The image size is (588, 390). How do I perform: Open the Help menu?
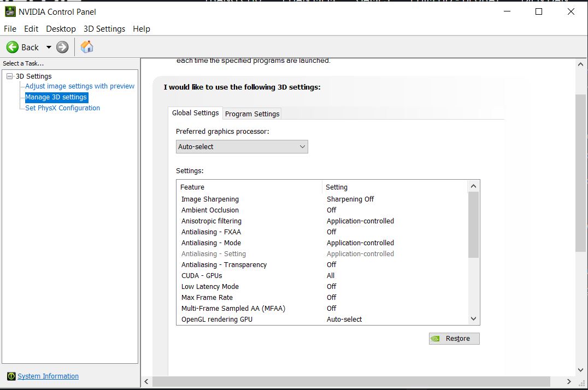pyautogui.click(x=142, y=29)
